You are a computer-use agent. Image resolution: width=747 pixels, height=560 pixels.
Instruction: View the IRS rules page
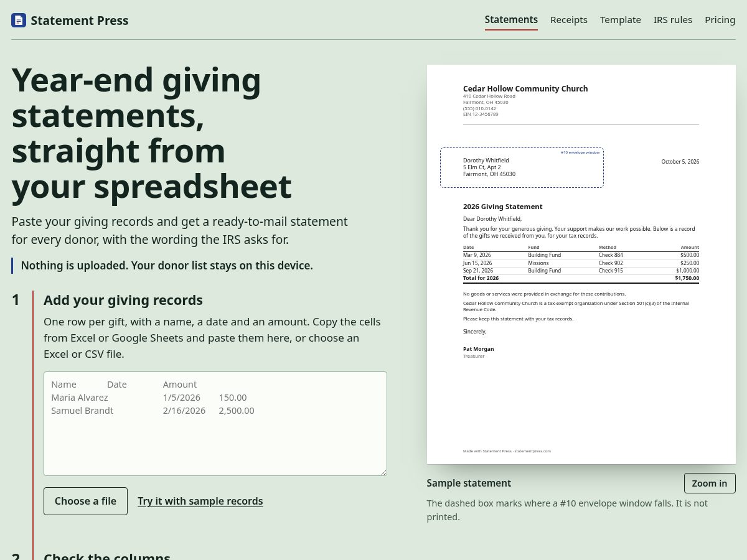click(x=673, y=20)
